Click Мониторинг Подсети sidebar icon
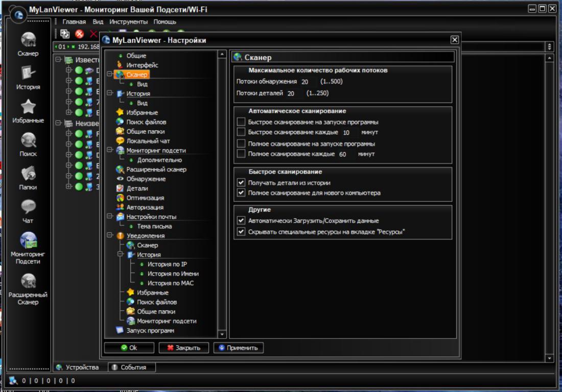The width and height of the screenshot is (562, 392). coord(28,240)
